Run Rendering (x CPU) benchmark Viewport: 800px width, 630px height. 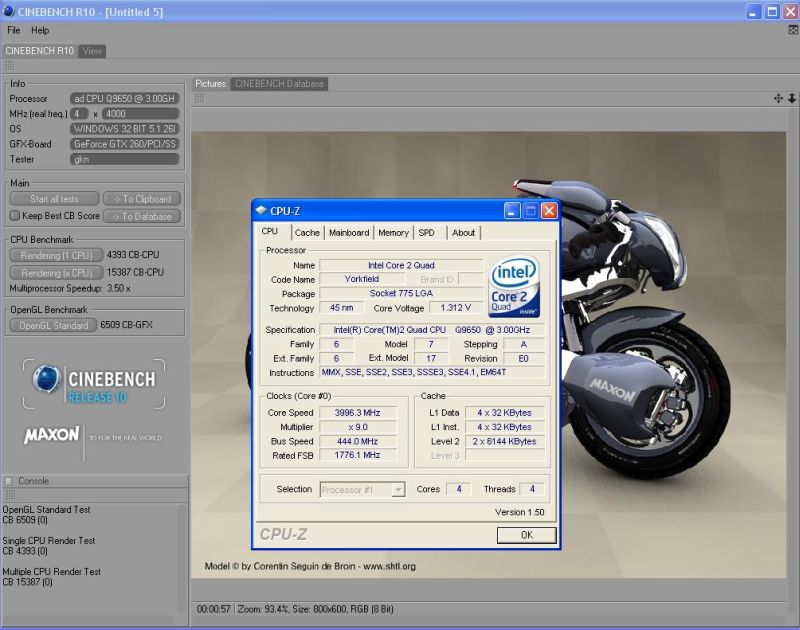pos(56,273)
